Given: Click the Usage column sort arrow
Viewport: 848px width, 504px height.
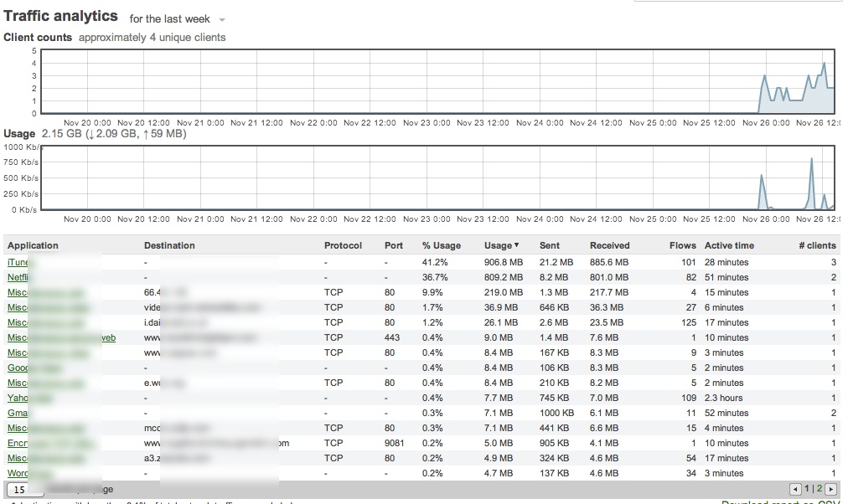Looking at the screenshot, I should coord(516,245).
